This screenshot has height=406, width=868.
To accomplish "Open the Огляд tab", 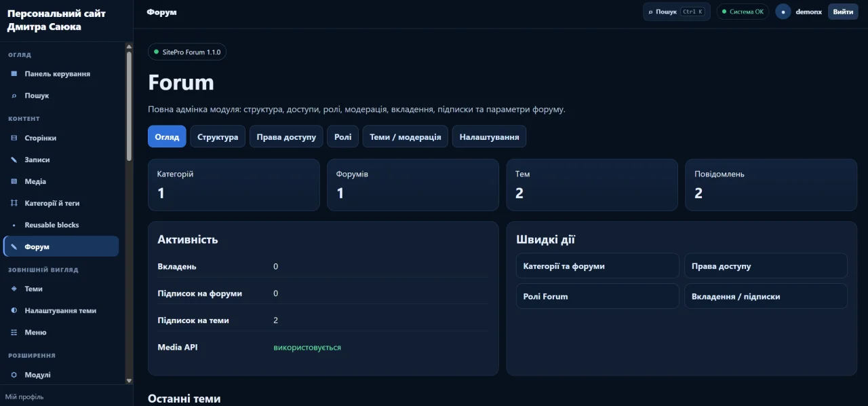I will (167, 136).
